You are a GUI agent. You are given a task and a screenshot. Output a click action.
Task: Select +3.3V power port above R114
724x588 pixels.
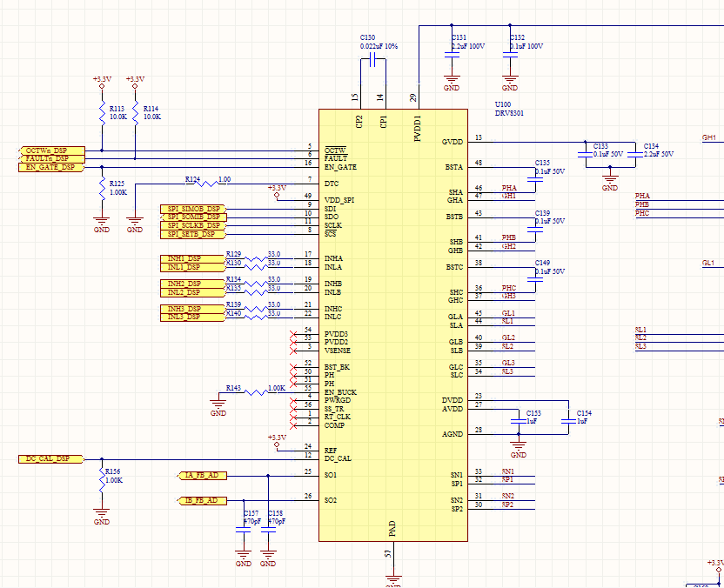pyautogui.click(x=135, y=82)
